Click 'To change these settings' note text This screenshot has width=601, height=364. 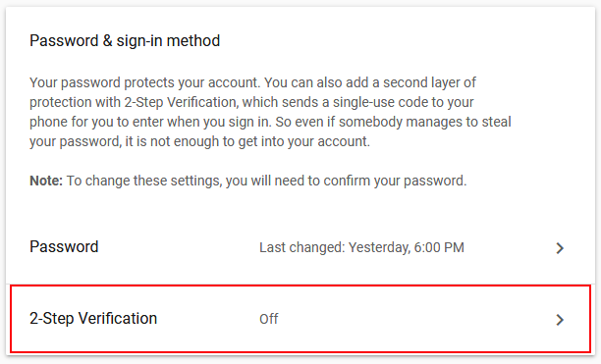pos(144,181)
